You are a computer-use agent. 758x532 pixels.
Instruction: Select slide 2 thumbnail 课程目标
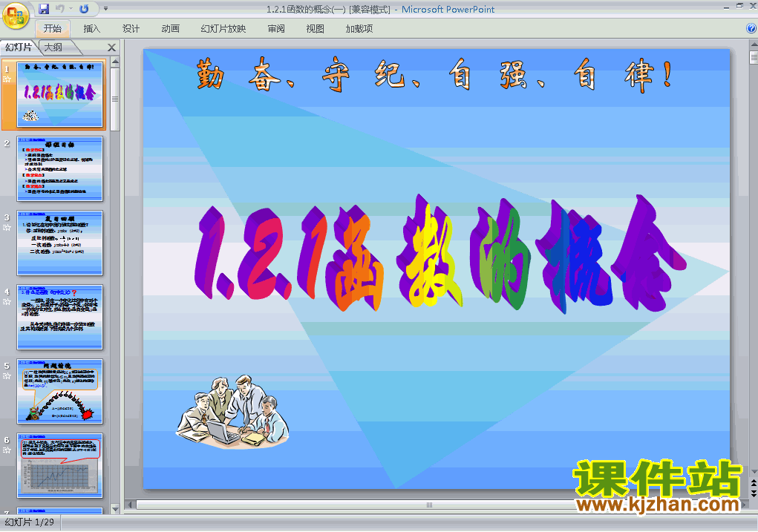pyautogui.click(x=60, y=168)
